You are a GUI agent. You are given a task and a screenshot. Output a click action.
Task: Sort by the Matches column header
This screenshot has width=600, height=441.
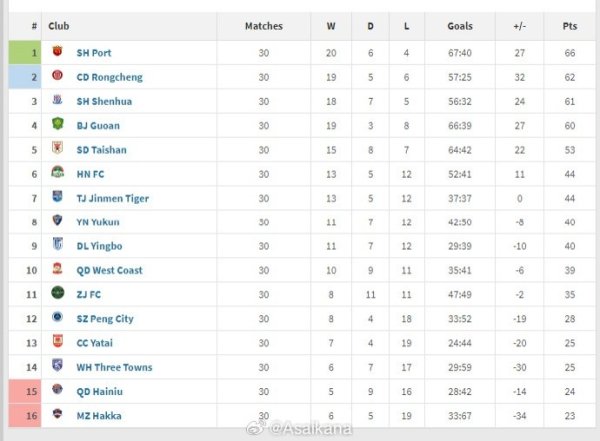click(264, 26)
